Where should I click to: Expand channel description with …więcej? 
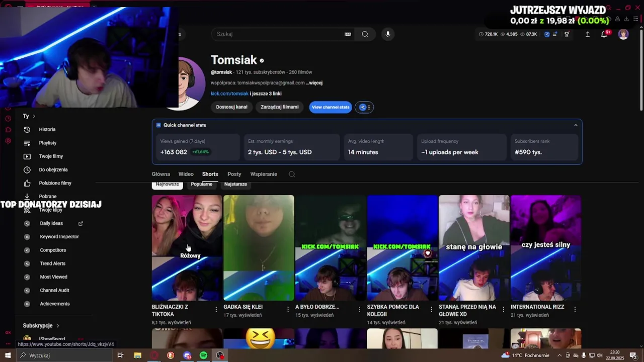[x=314, y=83]
